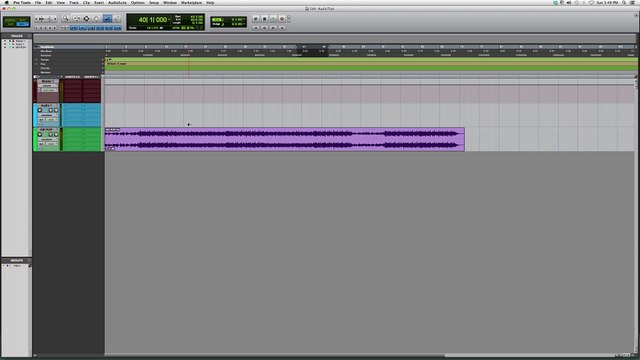The image size is (640, 360).
Task: Select the highlighted Scrubber tool
Action: 107,18
